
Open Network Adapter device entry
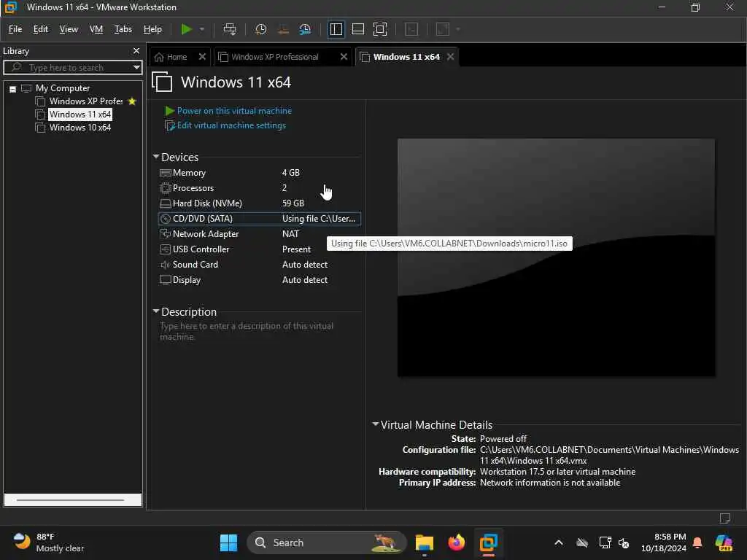click(259, 234)
